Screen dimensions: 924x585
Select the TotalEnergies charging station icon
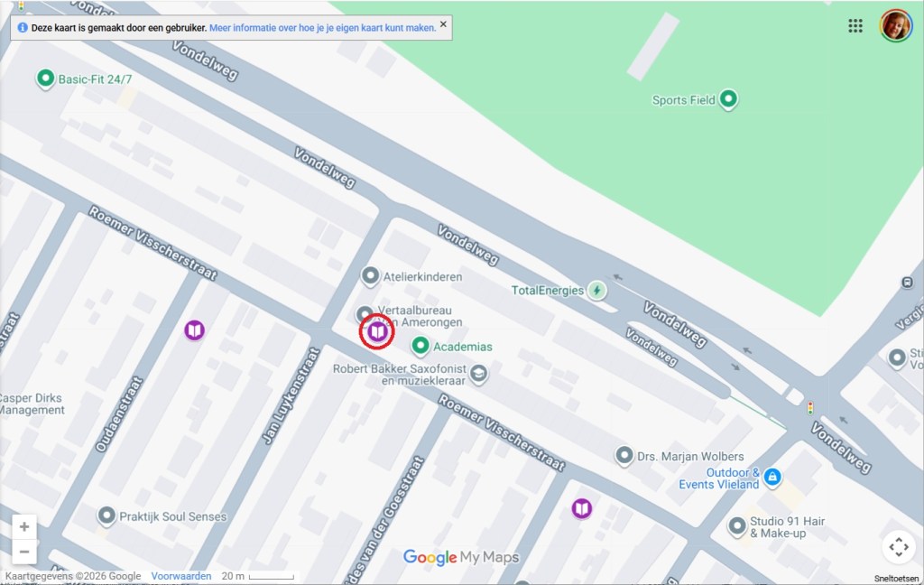(596, 290)
